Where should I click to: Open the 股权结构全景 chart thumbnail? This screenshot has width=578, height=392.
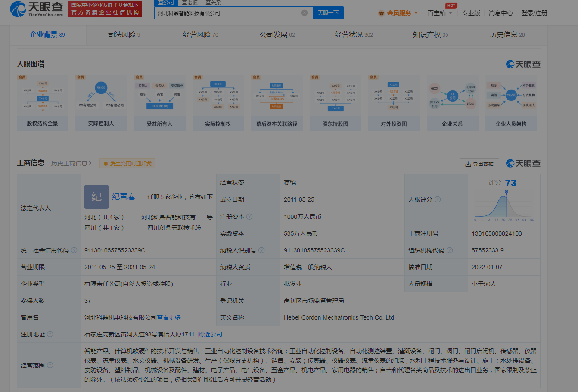point(42,103)
